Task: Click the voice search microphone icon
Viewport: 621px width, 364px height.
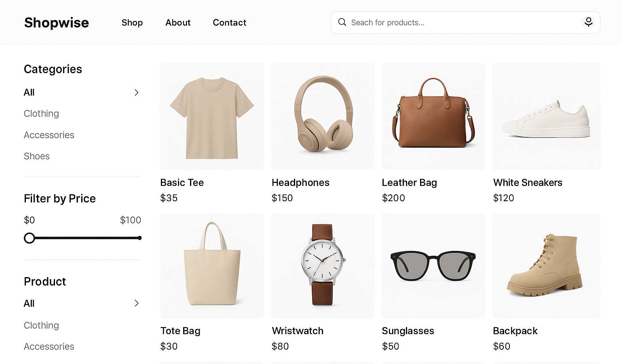Action: pos(588,22)
